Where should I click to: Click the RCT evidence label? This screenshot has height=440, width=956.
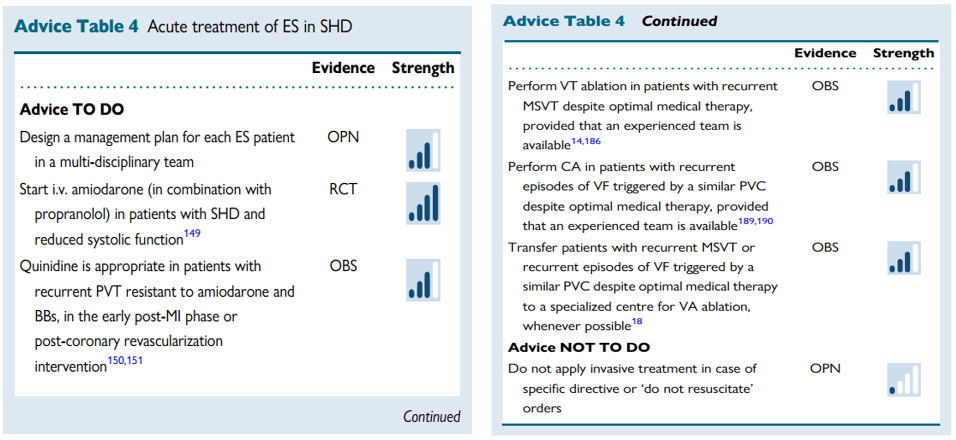point(343,190)
